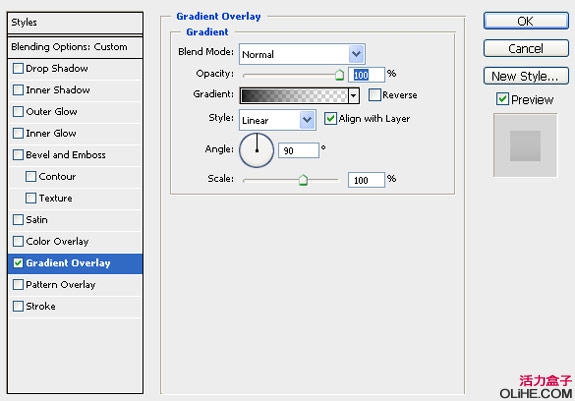Click the Cancel button
The width and height of the screenshot is (575, 401).
pos(526,48)
